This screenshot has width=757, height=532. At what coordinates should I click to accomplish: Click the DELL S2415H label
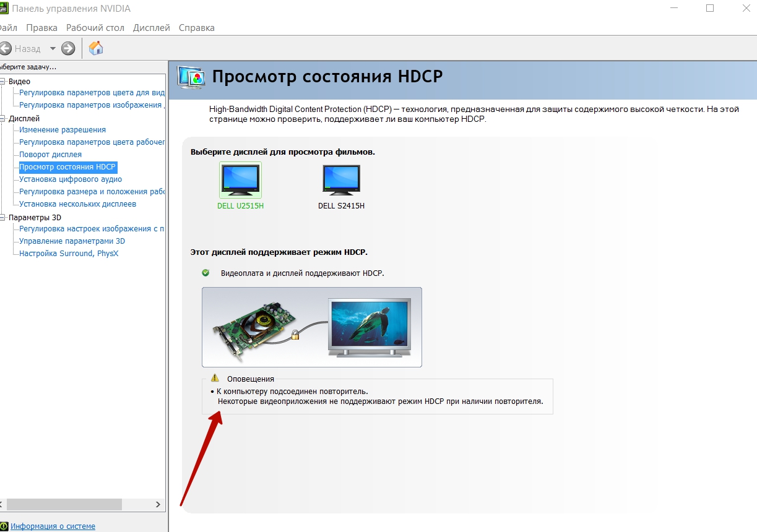[341, 206]
